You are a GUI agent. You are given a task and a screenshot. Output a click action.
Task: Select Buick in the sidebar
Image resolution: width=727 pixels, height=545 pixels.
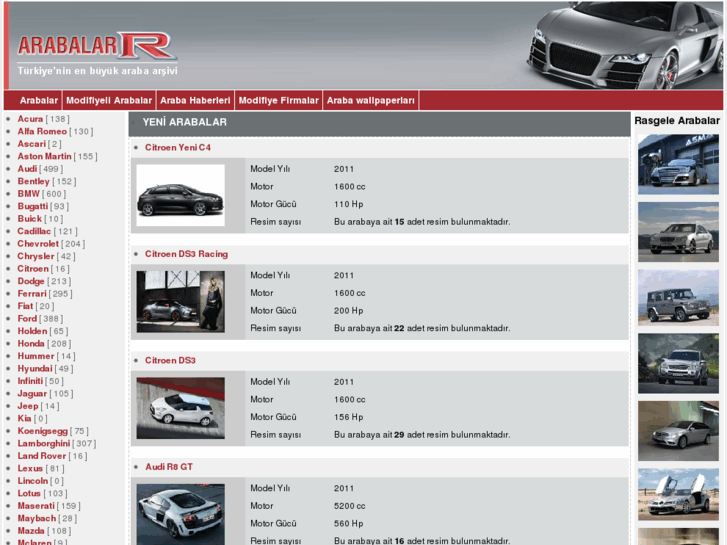tap(30, 219)
